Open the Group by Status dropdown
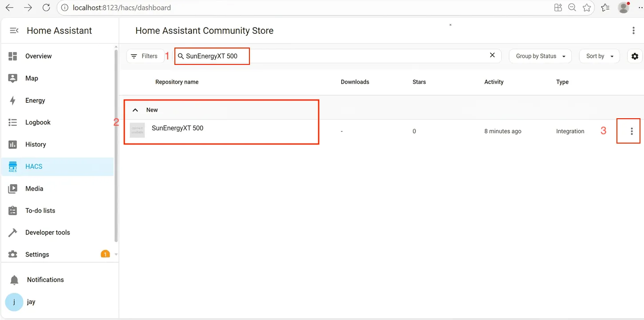Screen dimensions: 644x320 click(540, 56)
